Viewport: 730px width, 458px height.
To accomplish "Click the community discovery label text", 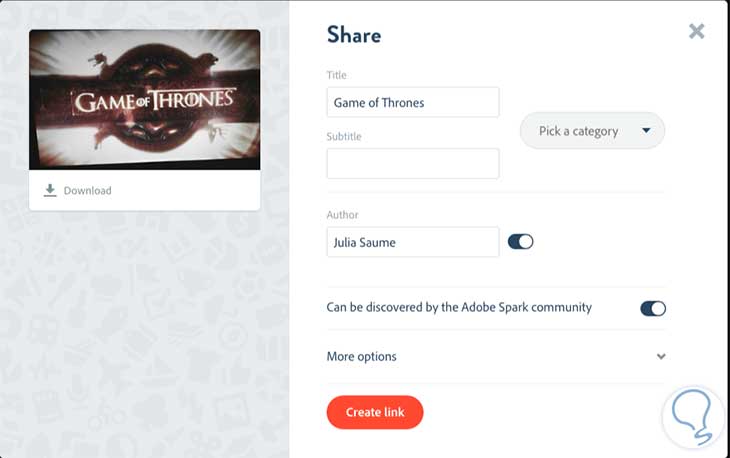I will pos(459,307).
